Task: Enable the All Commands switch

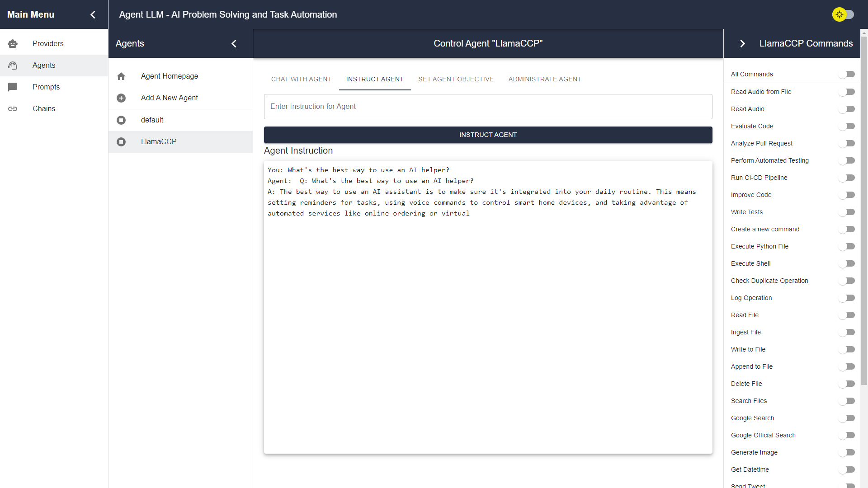Action: 847,74
